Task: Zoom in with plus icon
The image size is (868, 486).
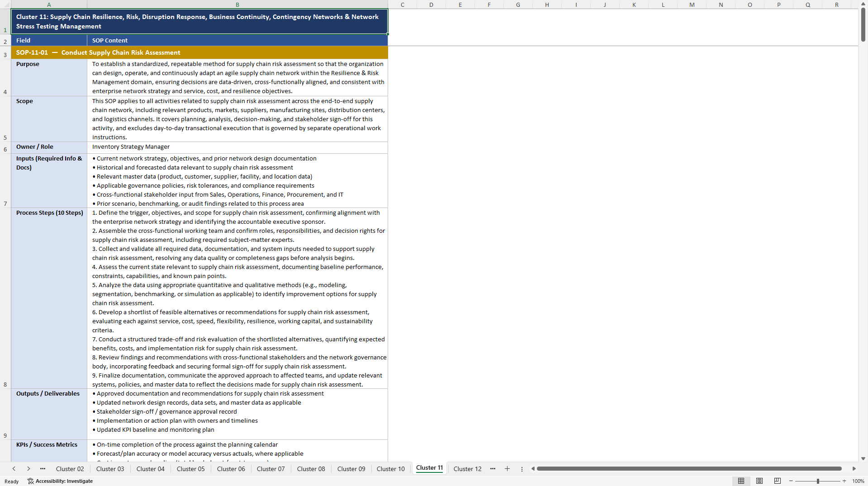Action: click(x=844, y=481)
